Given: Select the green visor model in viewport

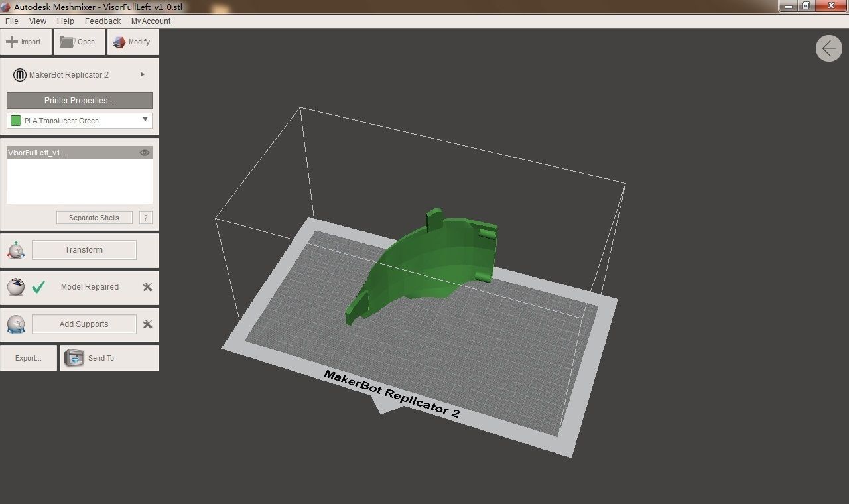Looking at the screenshot, I should click(424, 265).
